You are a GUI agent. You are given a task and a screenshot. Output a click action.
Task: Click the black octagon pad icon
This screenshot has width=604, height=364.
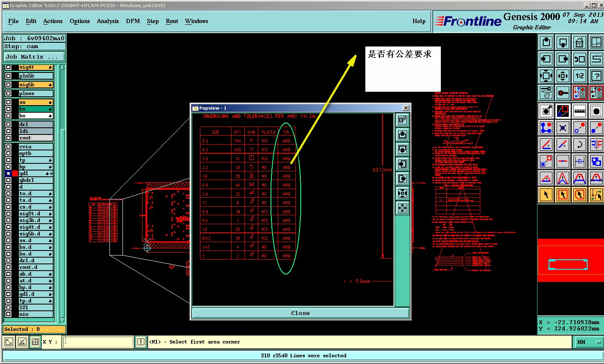pyautogui.click(x=596, y=111)
